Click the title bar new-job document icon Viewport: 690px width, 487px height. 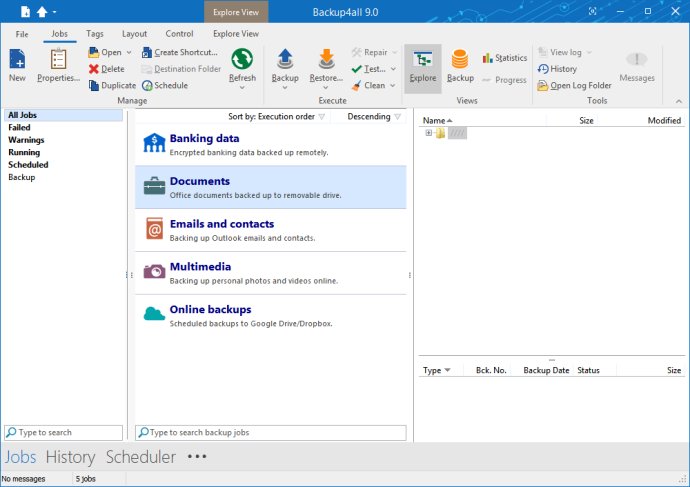(26, 11)
